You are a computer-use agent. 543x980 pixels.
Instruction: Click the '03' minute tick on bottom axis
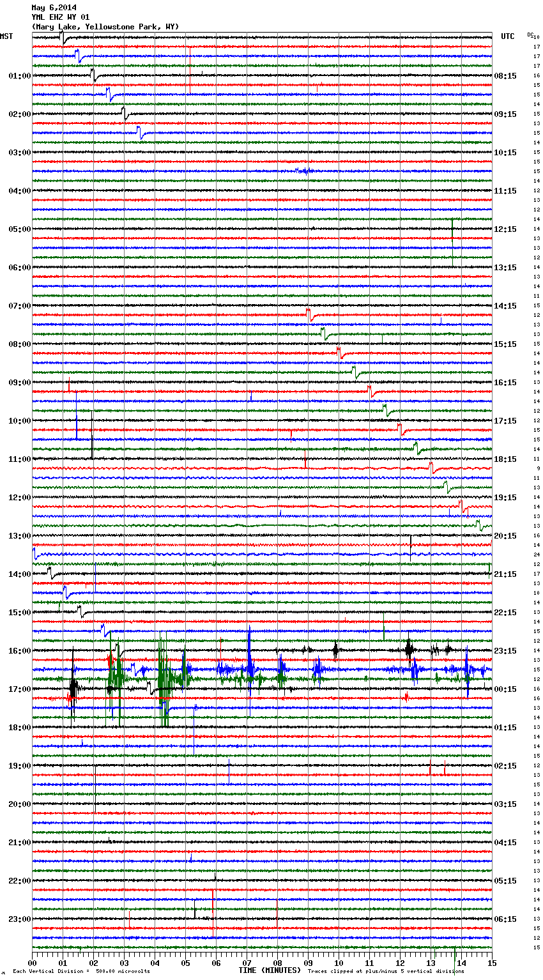pos(124,963)
